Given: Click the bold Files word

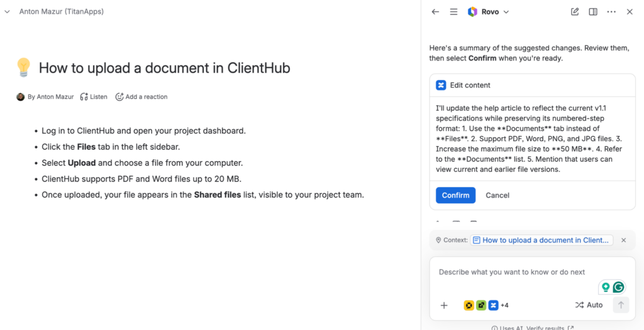Looking at the screenshot, I should [x=86, y=147].
